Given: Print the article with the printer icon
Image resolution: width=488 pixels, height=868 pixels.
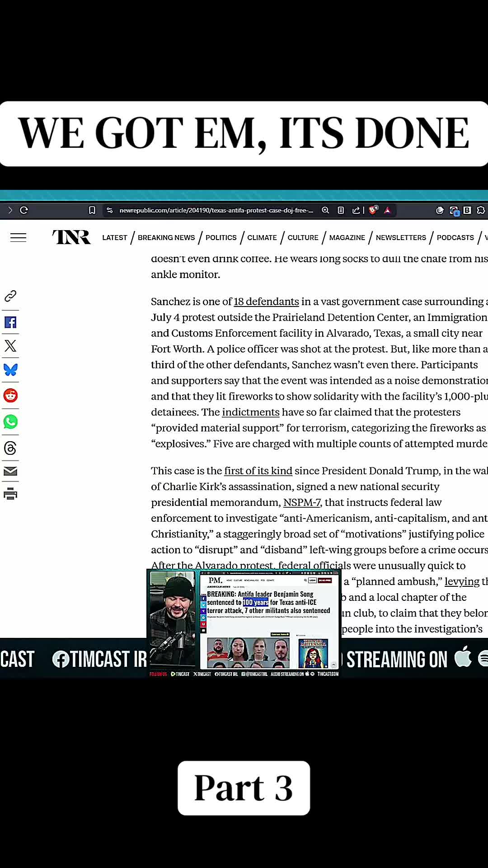Looking at the screenshot, I should point(10,494).
